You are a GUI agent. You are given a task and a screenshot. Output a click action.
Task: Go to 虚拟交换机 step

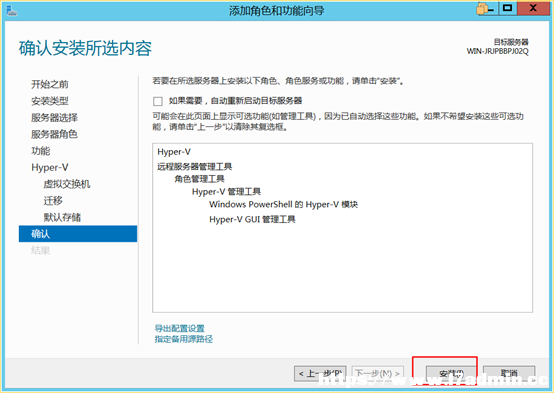pyautogui.click(x=67, y=184)
